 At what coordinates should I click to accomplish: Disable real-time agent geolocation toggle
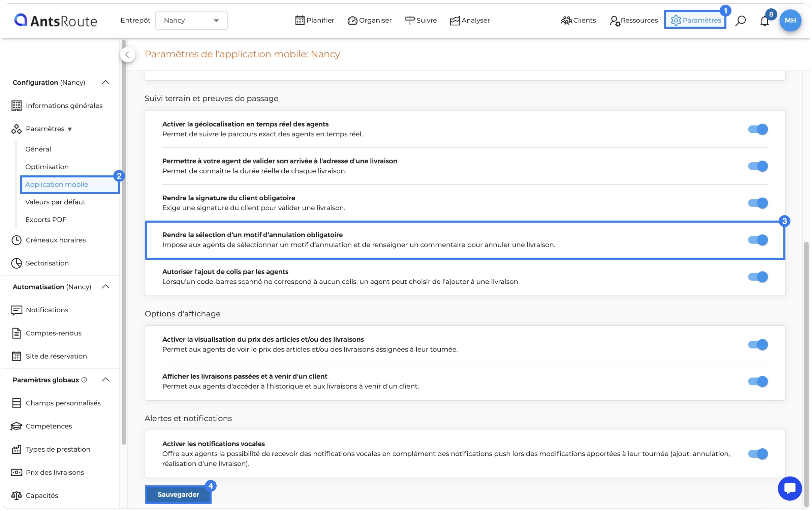pyautogui.click(x=757, y=129)
